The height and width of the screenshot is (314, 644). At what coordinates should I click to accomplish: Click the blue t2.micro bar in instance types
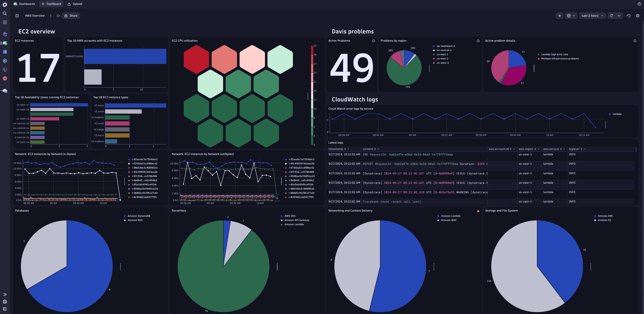click(136, 105)
